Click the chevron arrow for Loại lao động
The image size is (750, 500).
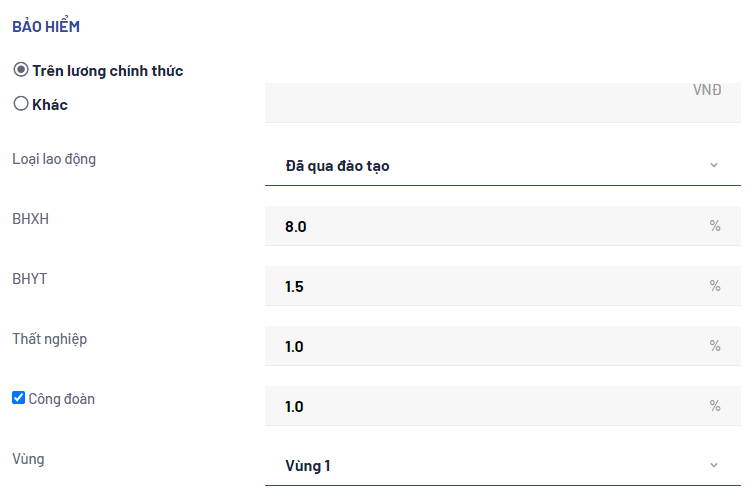click(x=714, y=165)
